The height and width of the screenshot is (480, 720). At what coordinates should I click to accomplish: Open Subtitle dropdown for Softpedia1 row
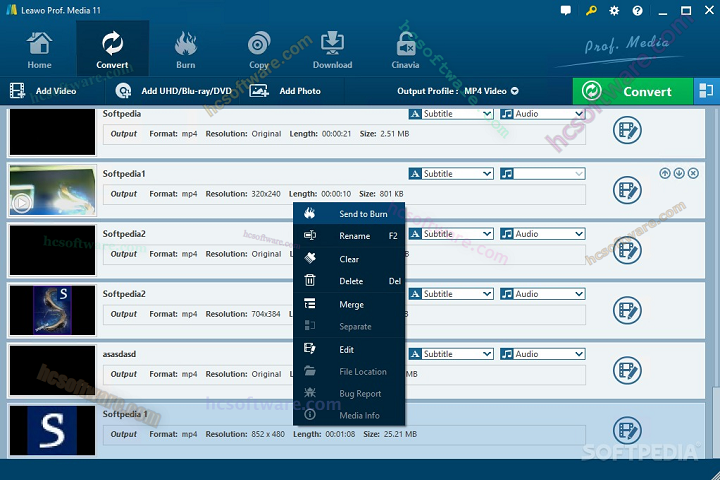click(451, 174)
